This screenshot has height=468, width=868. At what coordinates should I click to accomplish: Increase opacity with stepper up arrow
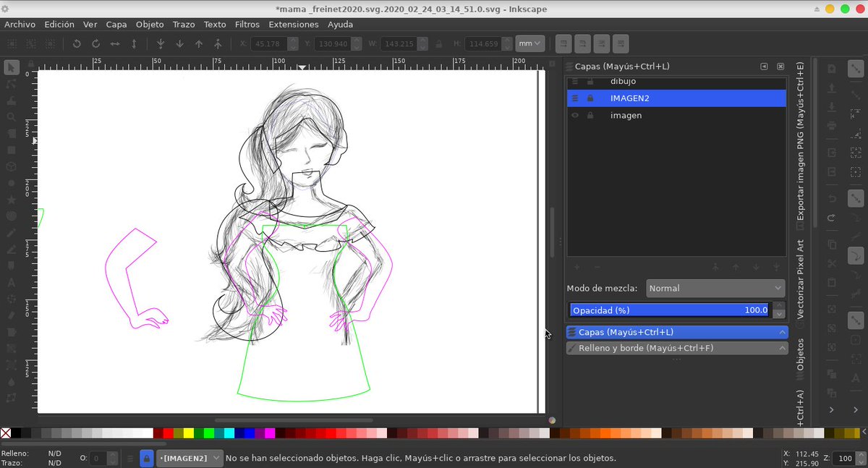779,307
